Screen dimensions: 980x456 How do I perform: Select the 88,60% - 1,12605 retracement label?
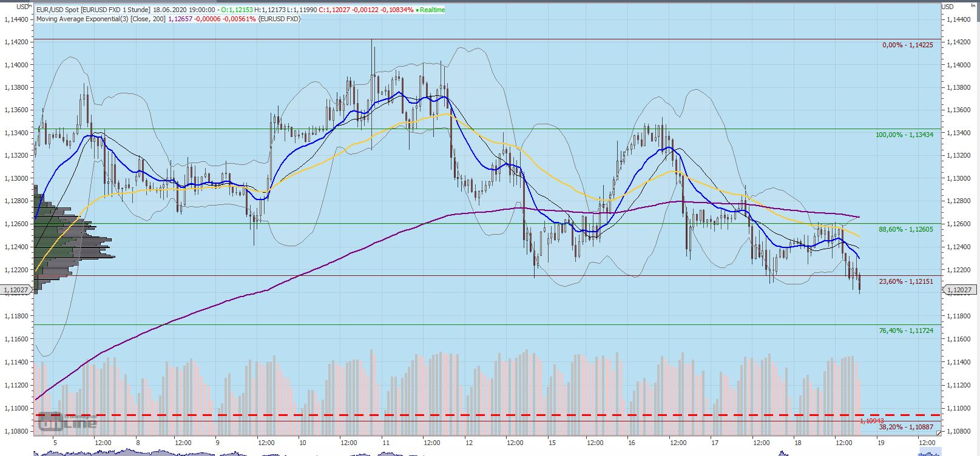pos(905,229)
